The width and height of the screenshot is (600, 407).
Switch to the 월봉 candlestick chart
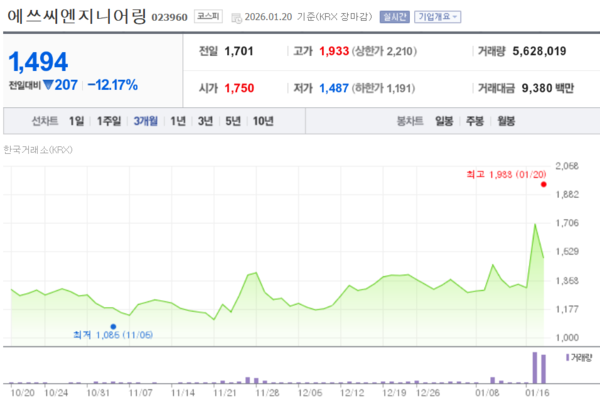pos(506,121)
